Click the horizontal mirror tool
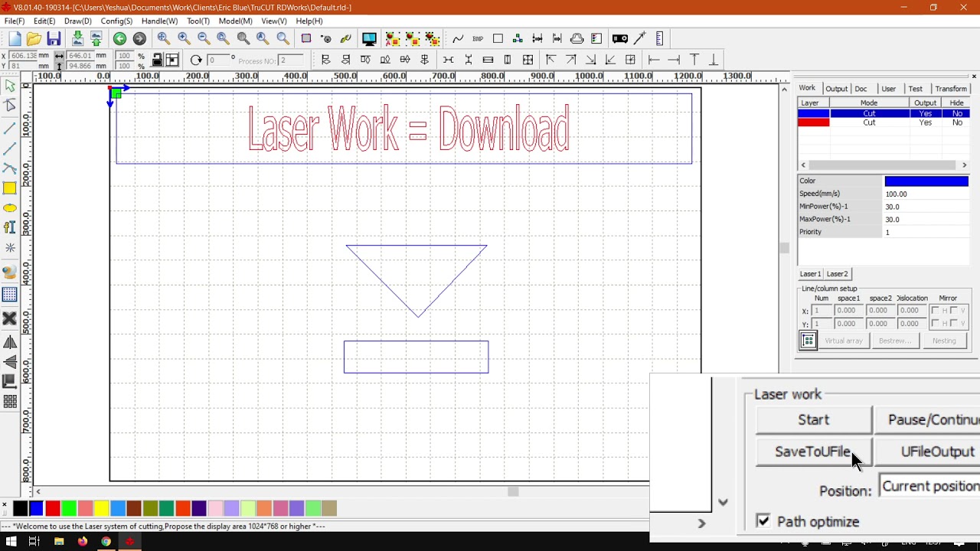This screenshot has width=980, height=551. (x=10, y=342)
